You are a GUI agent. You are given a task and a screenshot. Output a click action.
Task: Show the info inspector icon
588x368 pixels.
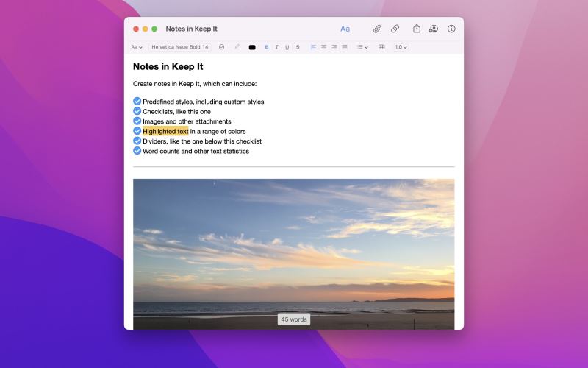451,29
